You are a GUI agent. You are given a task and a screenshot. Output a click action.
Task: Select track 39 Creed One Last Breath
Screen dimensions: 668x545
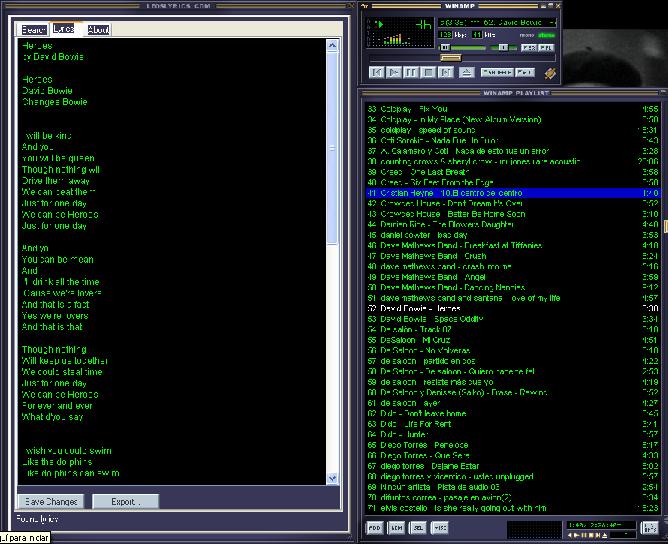click(513, 172)
